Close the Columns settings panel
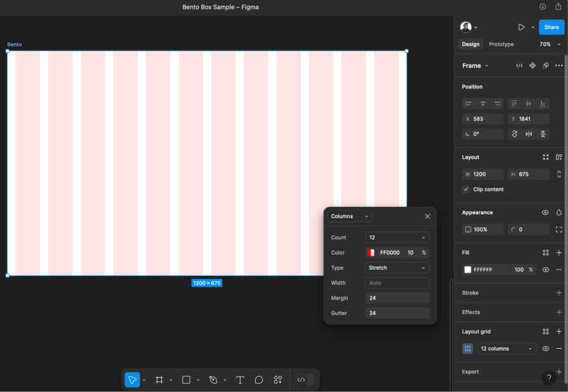This screenshot has width=568, height=392. click(x=427, y=216)
